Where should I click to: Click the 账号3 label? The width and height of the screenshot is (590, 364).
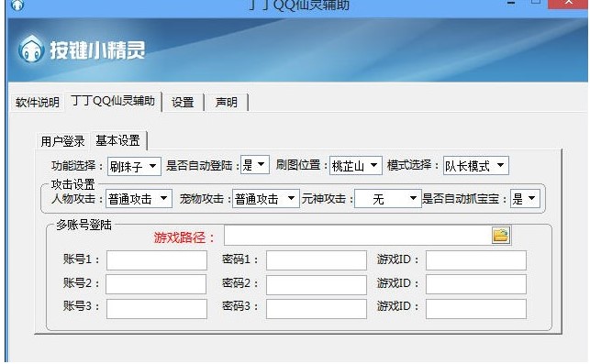[82, 306]
